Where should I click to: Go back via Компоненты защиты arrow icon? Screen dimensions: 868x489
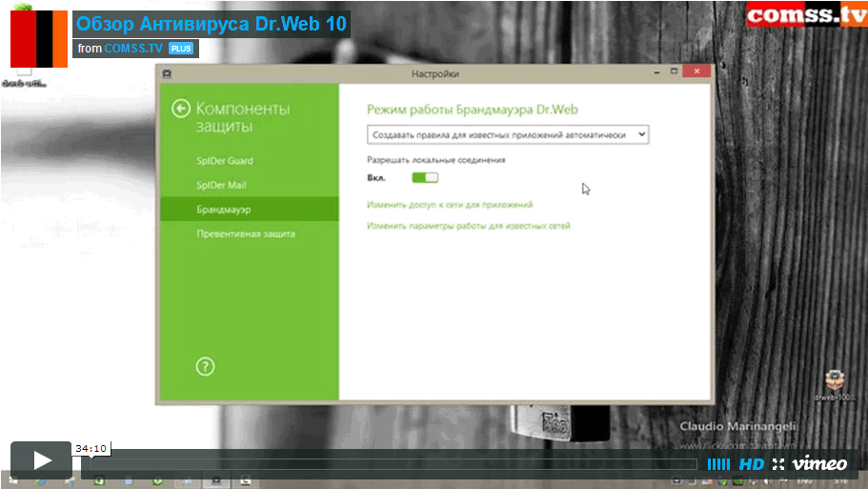tap(180, 109)
